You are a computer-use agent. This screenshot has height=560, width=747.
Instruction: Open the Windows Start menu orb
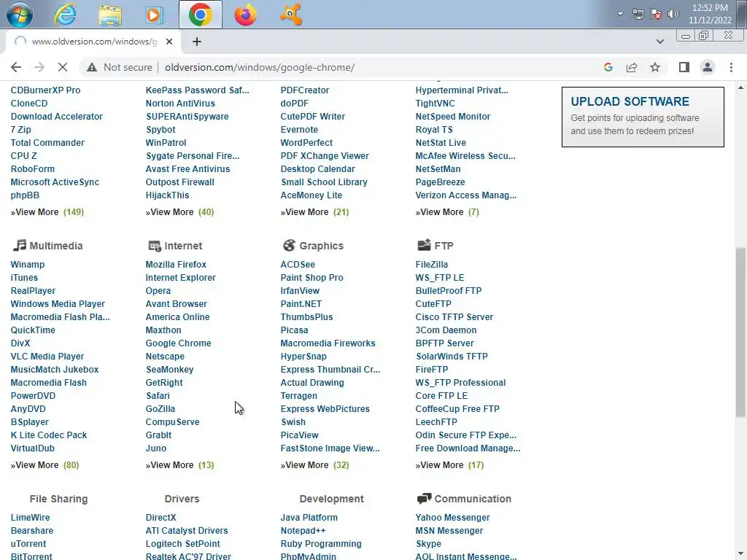[20, 14]
